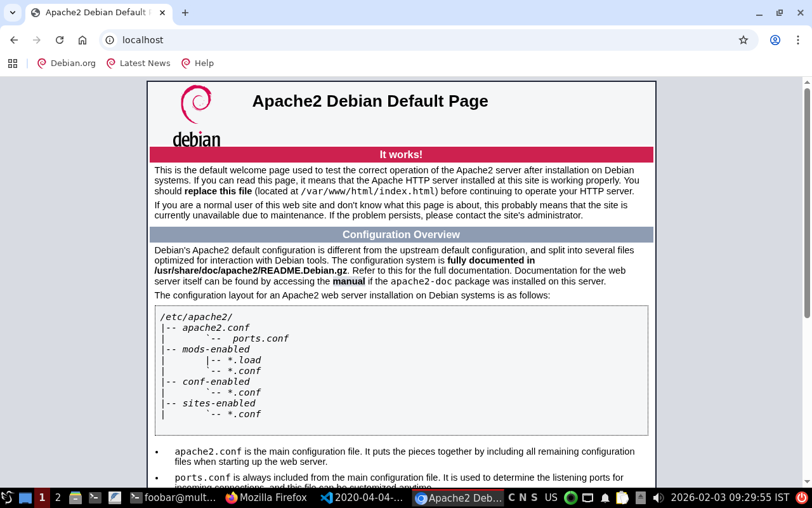The image size is (812, 508).
Task: Click the Scroll Lock 'S' indicator
Action: click(534, 498)
